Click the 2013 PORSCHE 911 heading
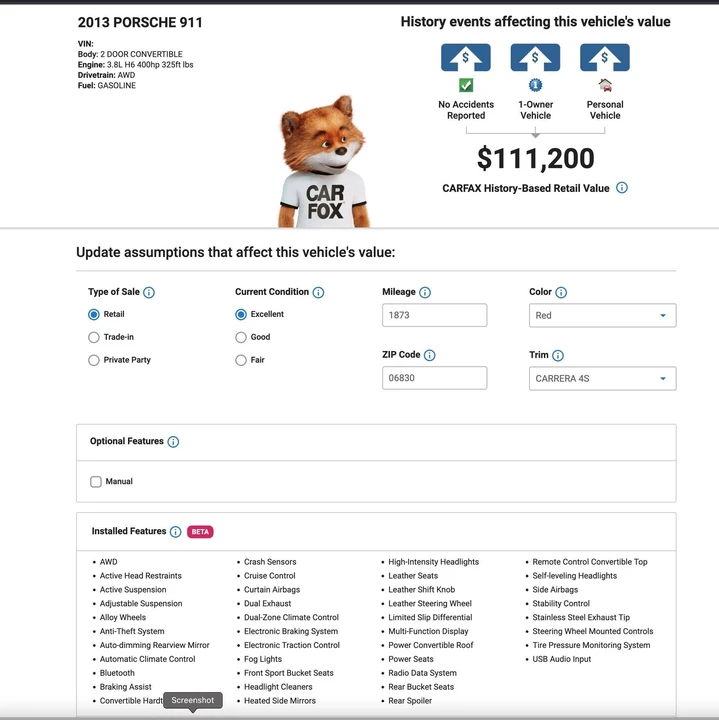 pos(140,22)
